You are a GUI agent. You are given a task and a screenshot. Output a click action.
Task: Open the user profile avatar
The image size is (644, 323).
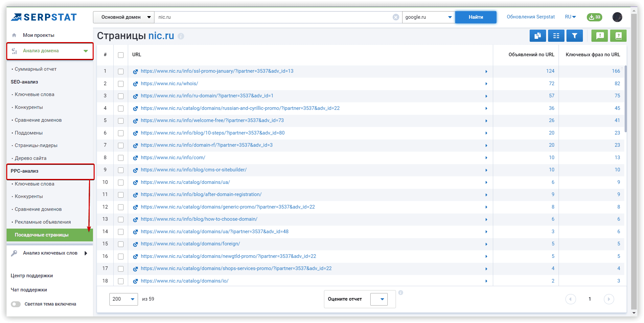(617, 17)
